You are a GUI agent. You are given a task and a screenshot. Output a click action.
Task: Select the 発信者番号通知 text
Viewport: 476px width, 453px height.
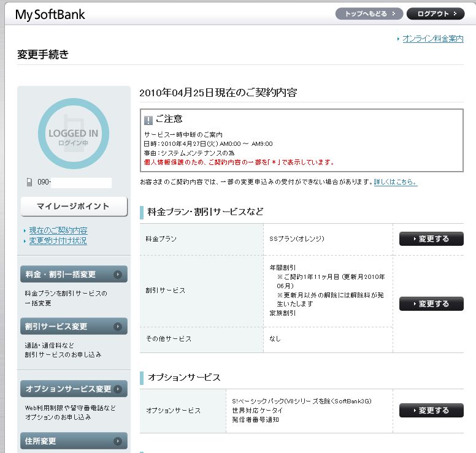pos(255,420)
